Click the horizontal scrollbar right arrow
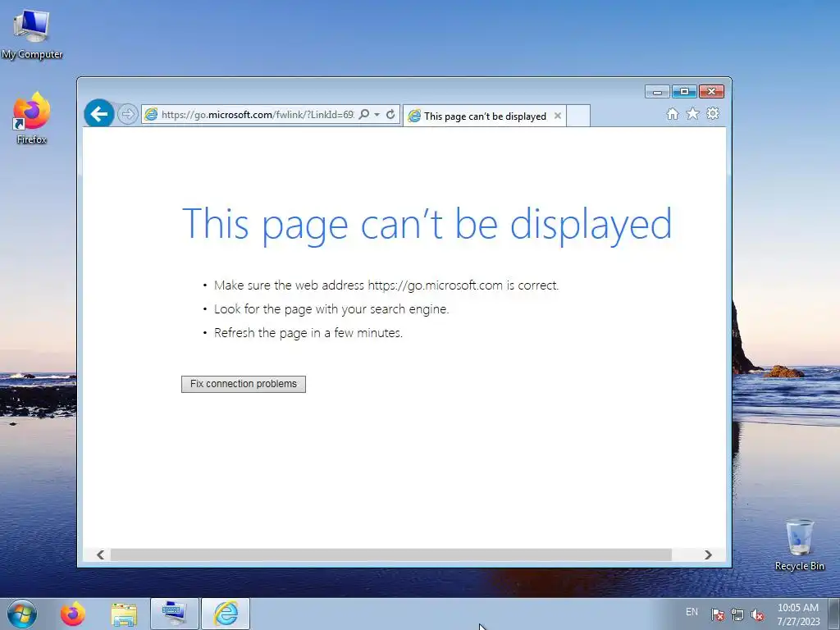 708,555
